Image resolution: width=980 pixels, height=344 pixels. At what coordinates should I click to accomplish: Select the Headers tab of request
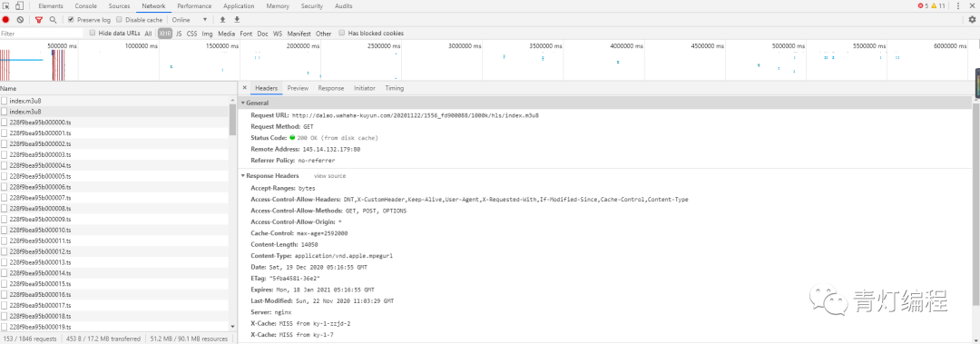(266, 88)
